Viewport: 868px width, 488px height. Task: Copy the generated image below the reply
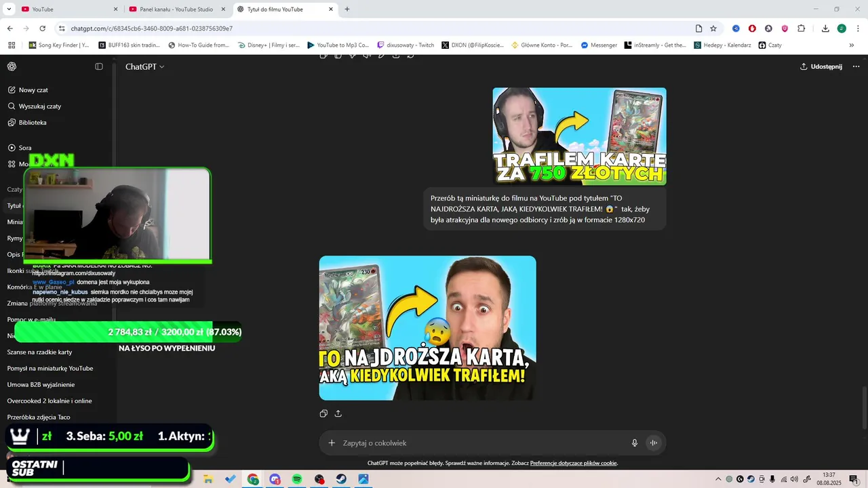pos(323,413)
